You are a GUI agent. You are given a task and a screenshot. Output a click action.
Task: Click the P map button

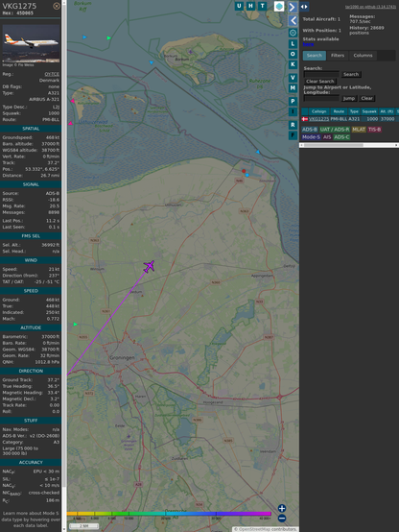293,101
